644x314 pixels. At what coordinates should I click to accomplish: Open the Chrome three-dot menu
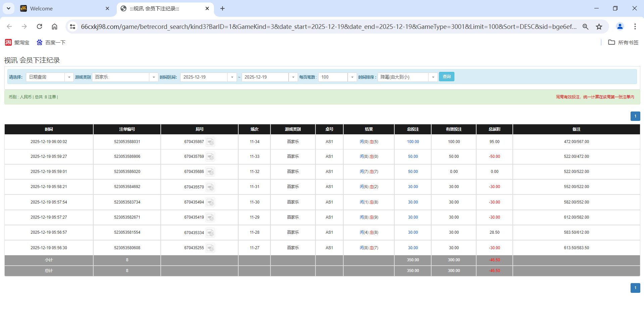[x=635, y=27]
